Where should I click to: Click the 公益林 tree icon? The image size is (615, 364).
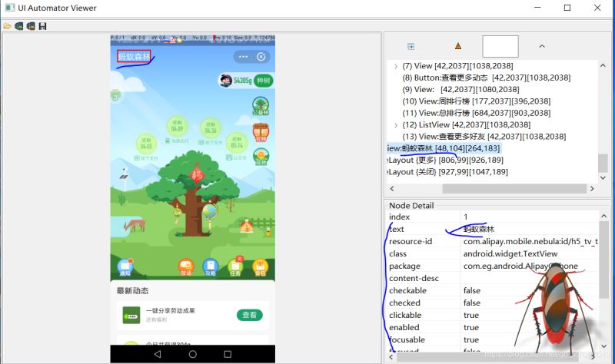pos(261,106)
